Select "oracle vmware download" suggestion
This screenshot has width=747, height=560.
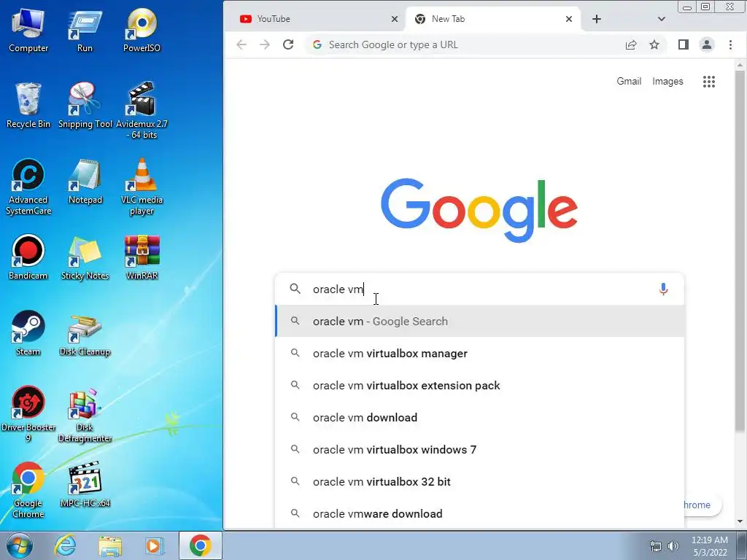tap(480, 514)
